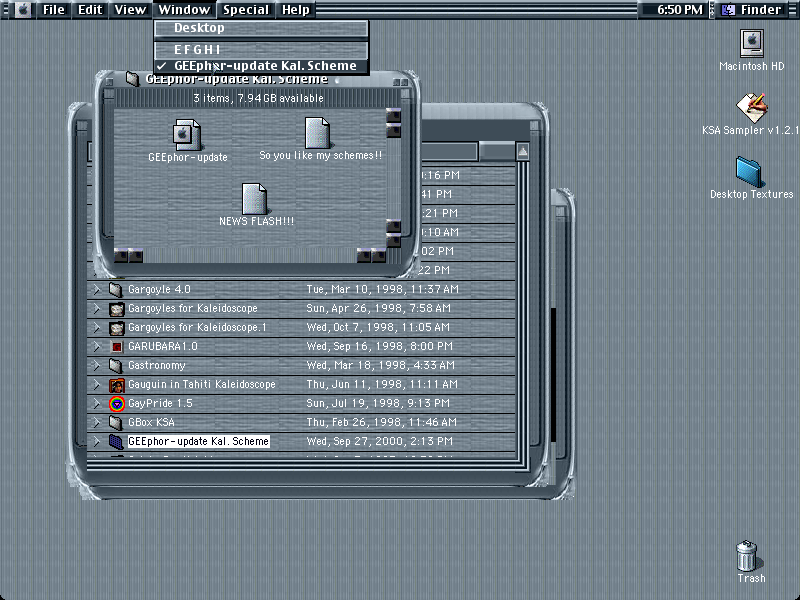Click the Macintosh HD drive icon
800x600 pixels.
752,43
